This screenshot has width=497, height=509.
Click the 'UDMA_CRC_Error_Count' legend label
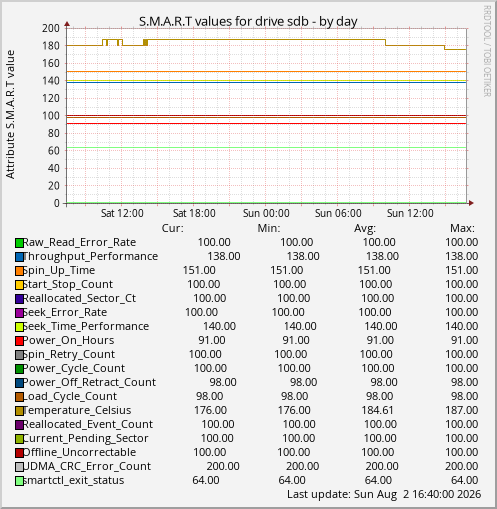[x=87, y=466]
